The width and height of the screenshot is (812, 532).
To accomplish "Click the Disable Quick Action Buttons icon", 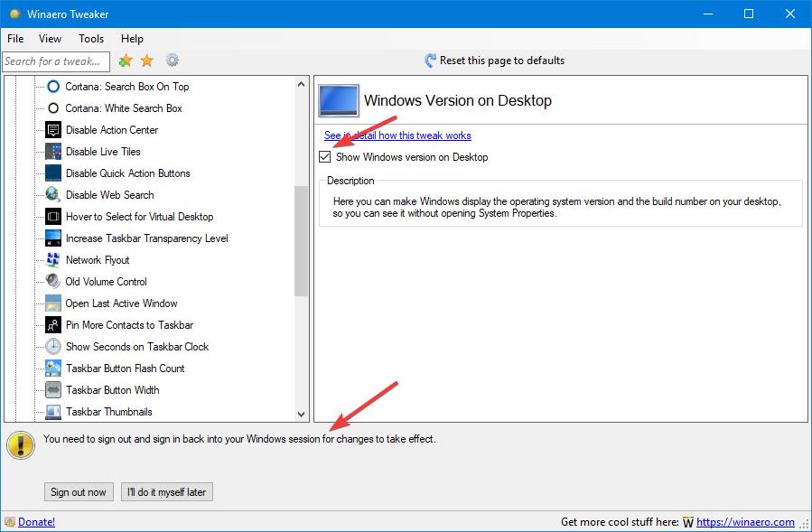I will coord(53,173).
